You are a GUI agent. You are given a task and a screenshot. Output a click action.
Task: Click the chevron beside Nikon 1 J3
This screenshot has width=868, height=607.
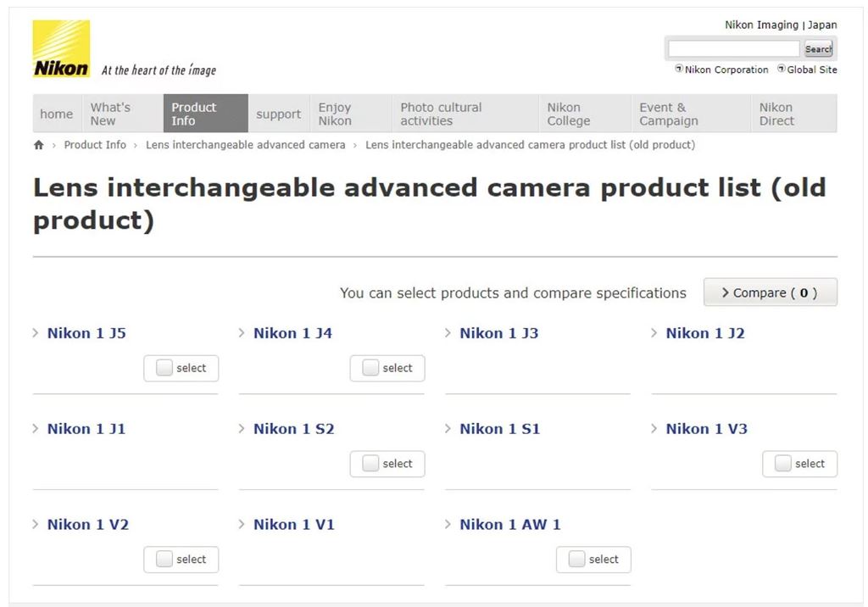click(448, 333)
